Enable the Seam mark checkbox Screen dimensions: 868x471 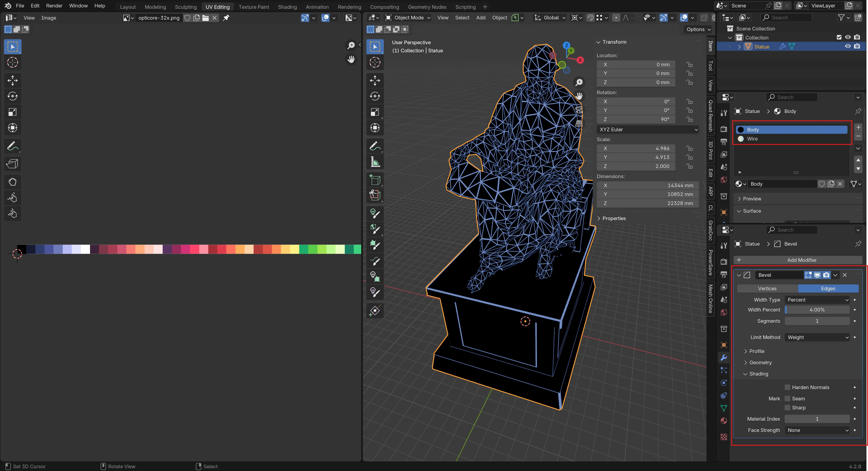click(x=787, y=398)
